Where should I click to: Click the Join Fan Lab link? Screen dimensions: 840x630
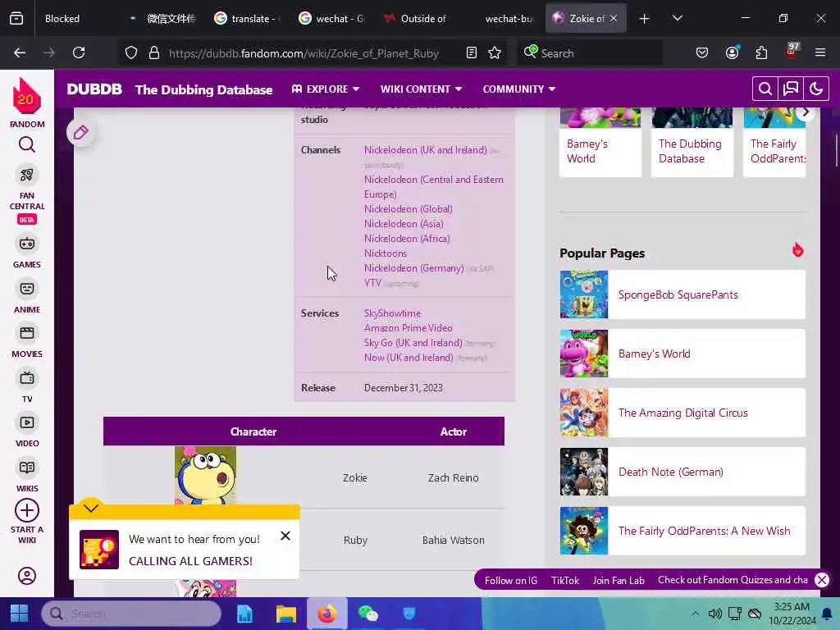pos(619,580)
